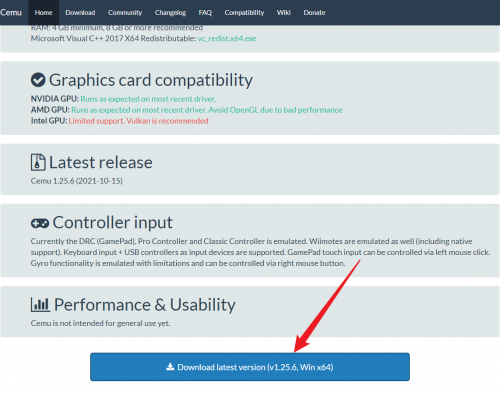Screen dimensions: 500x393
Task: Click the Donate nav item
Action: (314, 13)
